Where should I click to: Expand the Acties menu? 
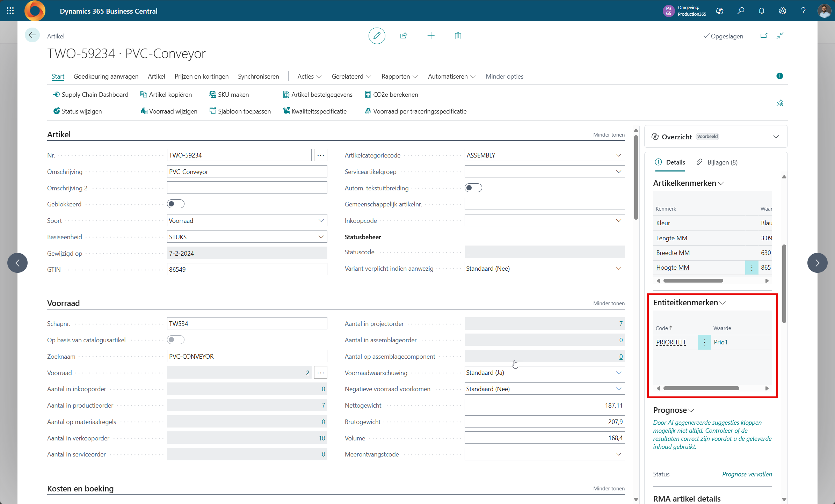click(x=309, y=76)
